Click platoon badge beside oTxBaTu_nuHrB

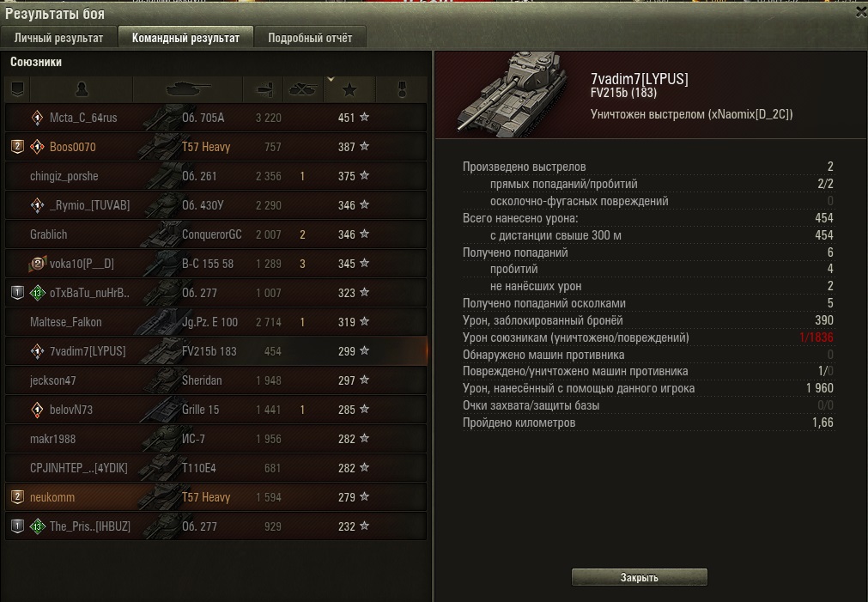[x=17, y=293]
